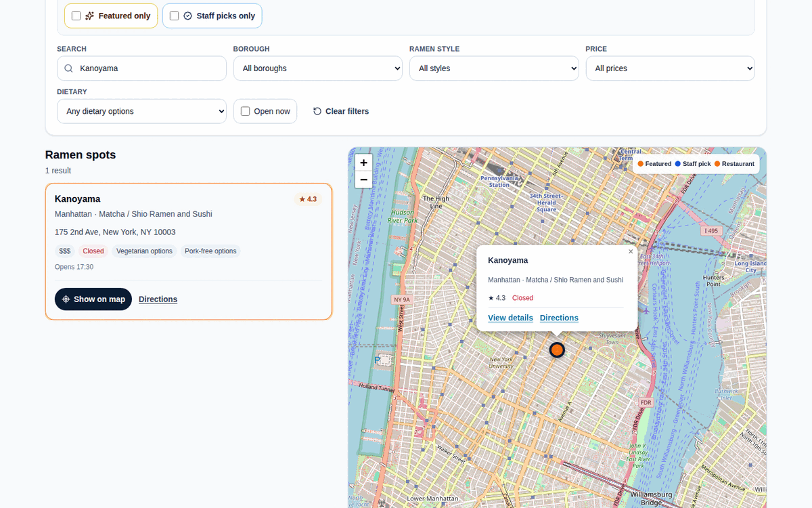
Task: Enable the Open now checkbox
Action: point(245,111)
